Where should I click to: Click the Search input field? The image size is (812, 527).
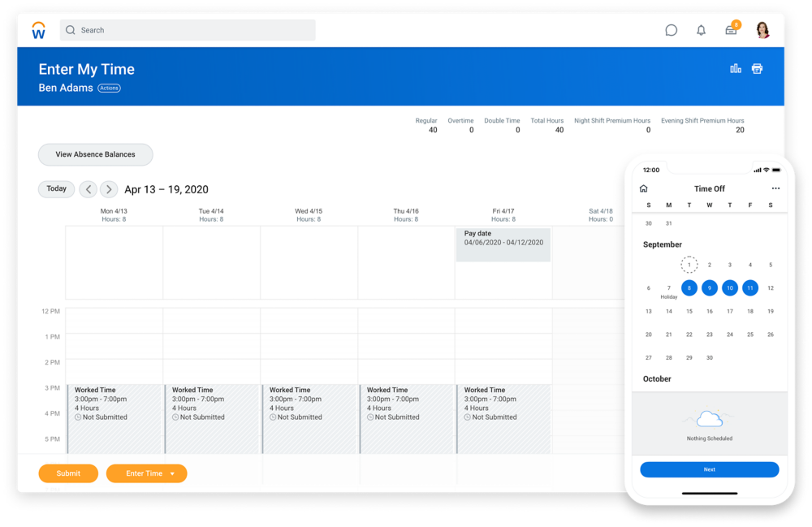click(x=188, y=30)
